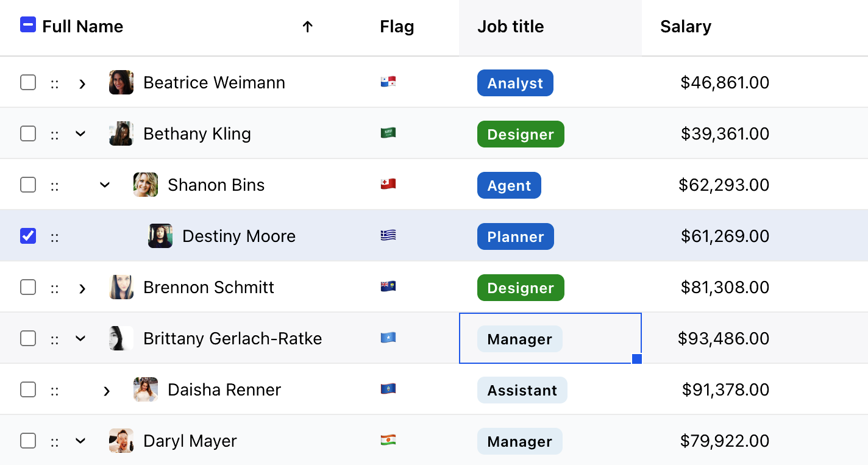Click the Flag column header
Screen dimensions: 868x465
coord(397,27)
